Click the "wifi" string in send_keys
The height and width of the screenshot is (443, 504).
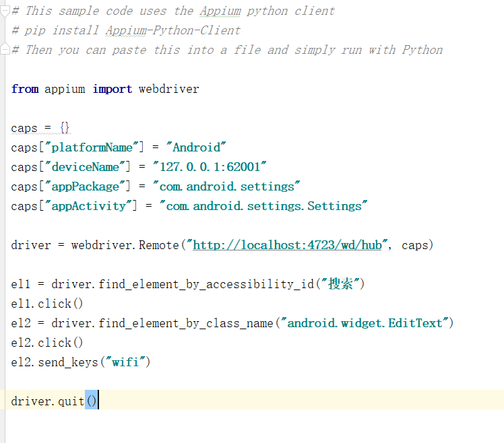125,362
